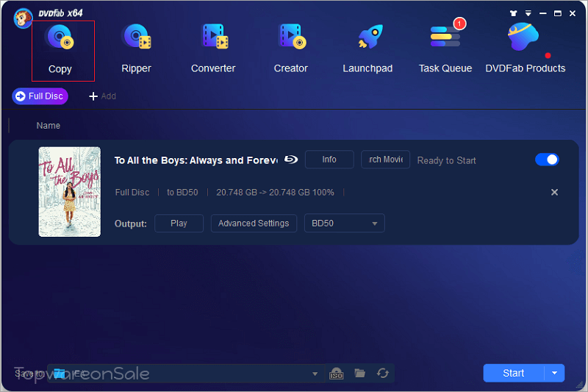Open DVDFab Products
Screen dimensions: 588x392
[525, 49]
